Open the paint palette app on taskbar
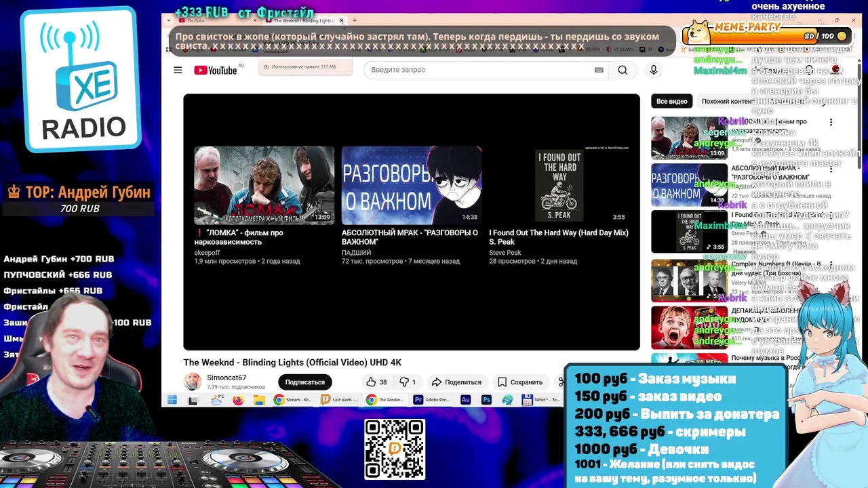 tap(507, 400)
